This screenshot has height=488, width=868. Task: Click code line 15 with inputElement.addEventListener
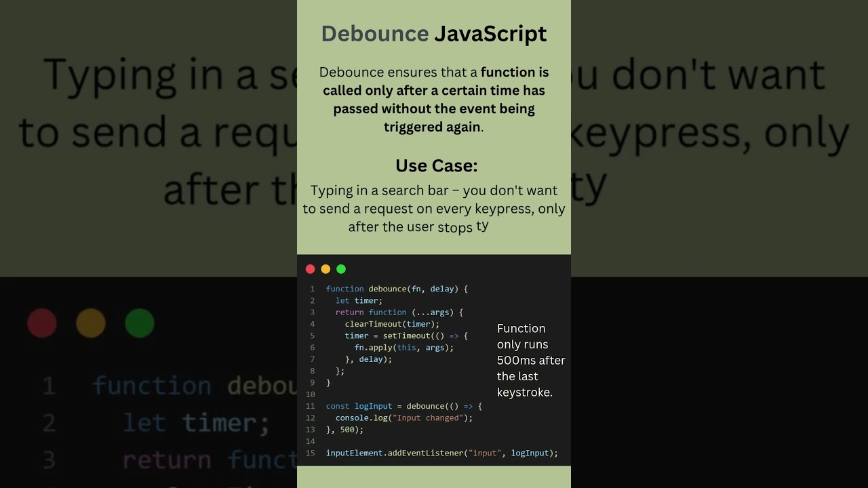point(442,453)
